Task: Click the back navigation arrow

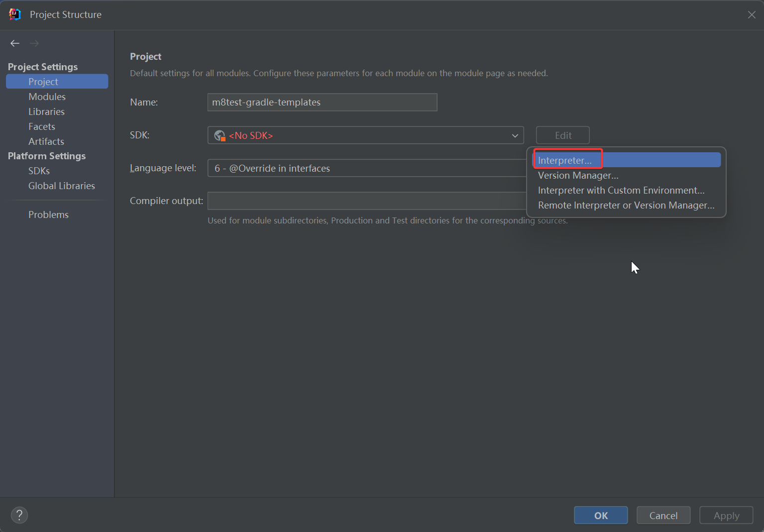Action: point(15,43)
